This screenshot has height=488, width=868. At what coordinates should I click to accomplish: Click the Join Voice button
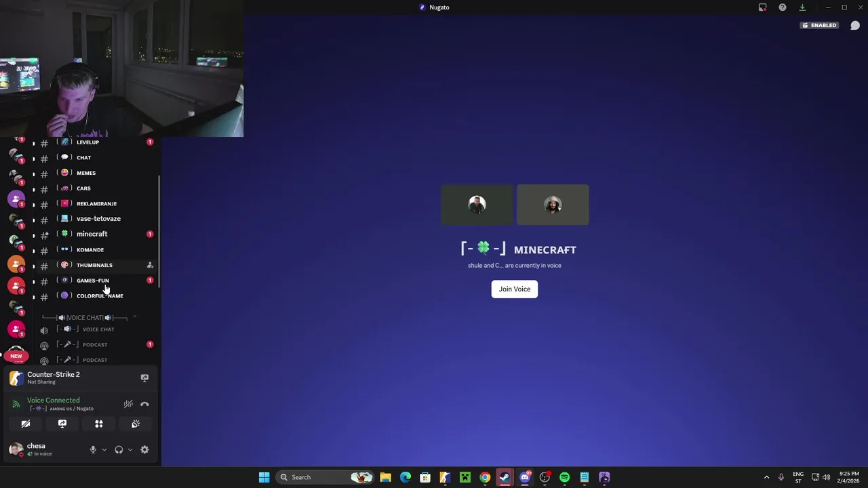515,289
